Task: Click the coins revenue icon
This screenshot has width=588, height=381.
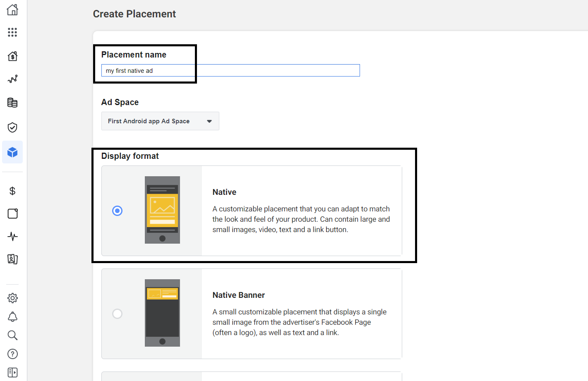Action: pos(12,102)
